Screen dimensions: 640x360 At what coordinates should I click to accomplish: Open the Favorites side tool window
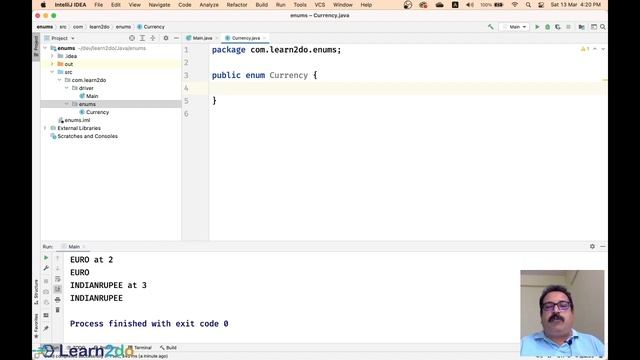[x=36, y=326]
